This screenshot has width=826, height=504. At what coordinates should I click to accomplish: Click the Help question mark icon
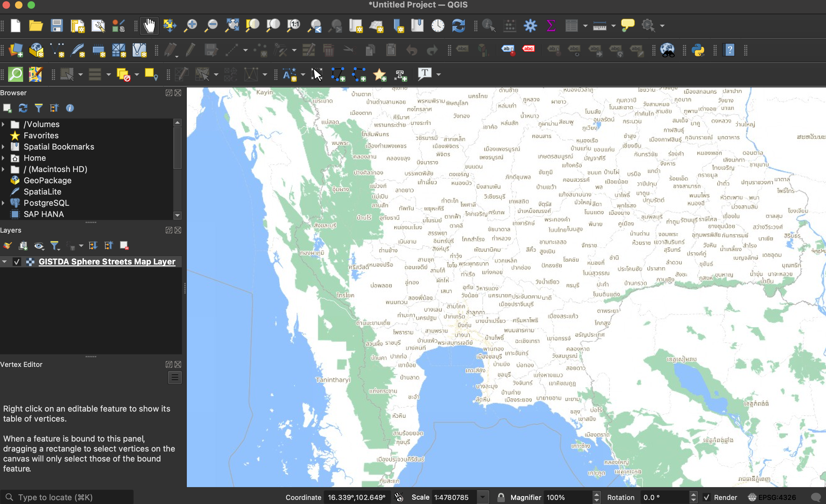pyautogui.click(x=729, y=50)
